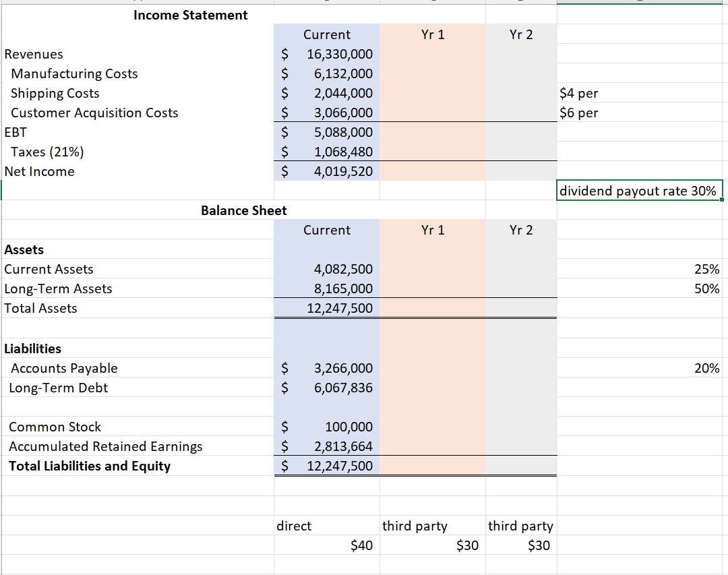728x575 pixels.
Task: Select Net Income value 4,019,520
Action: click(x=327, y=171)
